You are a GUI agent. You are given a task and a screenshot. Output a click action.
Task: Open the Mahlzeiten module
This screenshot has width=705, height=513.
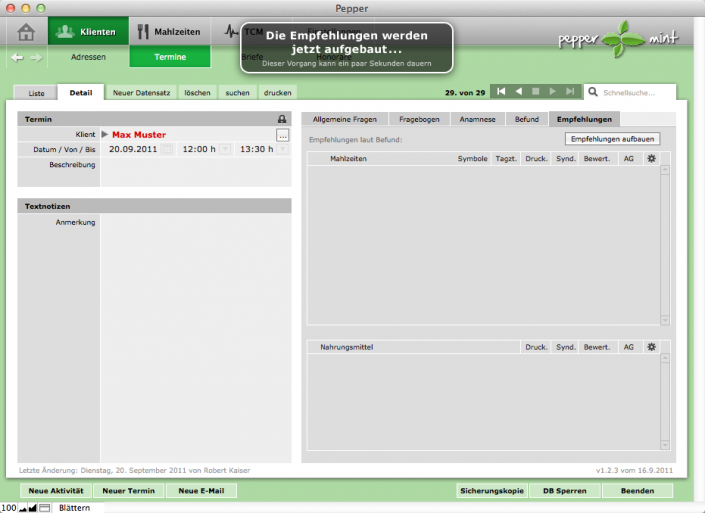(x=170, y=32)
